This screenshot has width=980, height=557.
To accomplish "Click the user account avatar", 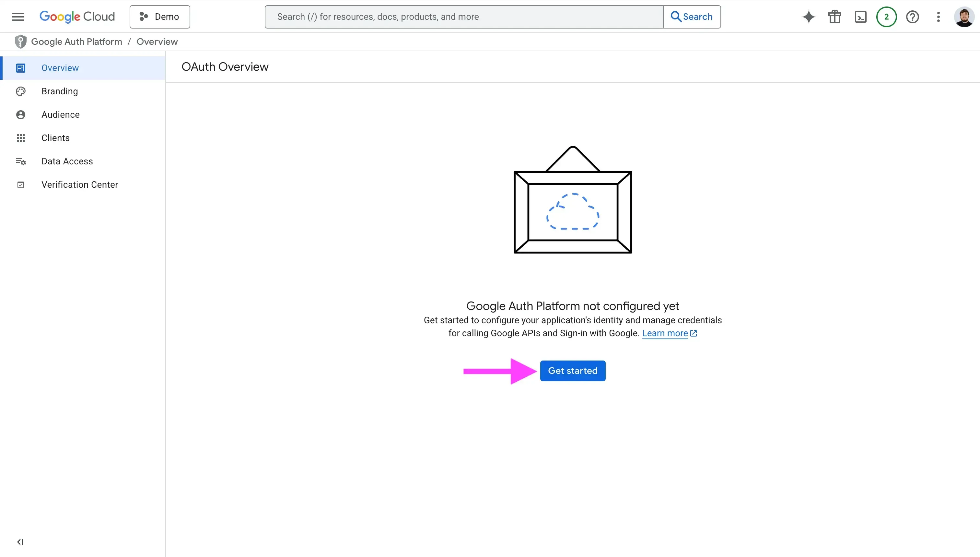I will (963, 17).
